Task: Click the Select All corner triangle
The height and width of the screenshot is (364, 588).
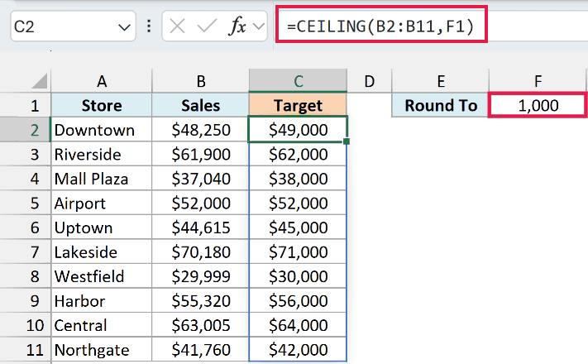Action: tap(40, 81)
